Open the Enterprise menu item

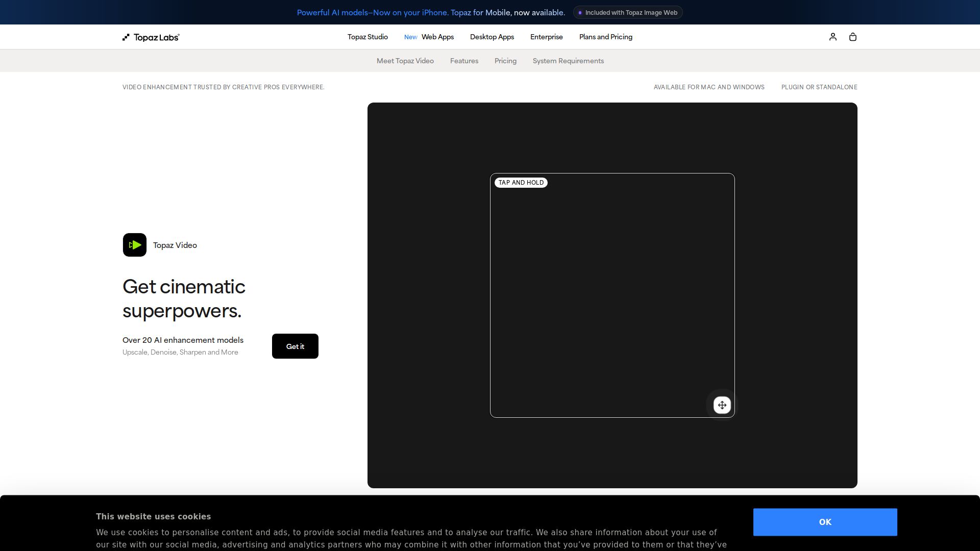(x=546, y=37)
